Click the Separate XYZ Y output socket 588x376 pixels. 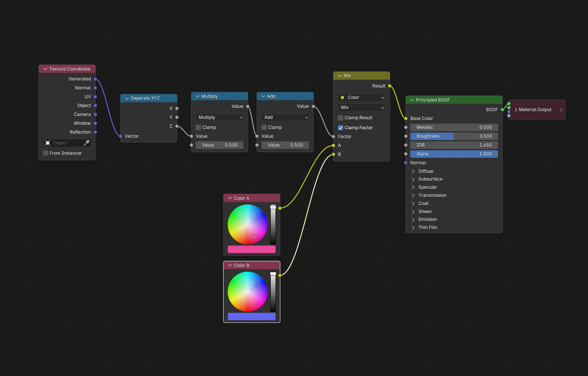point(177,117)
